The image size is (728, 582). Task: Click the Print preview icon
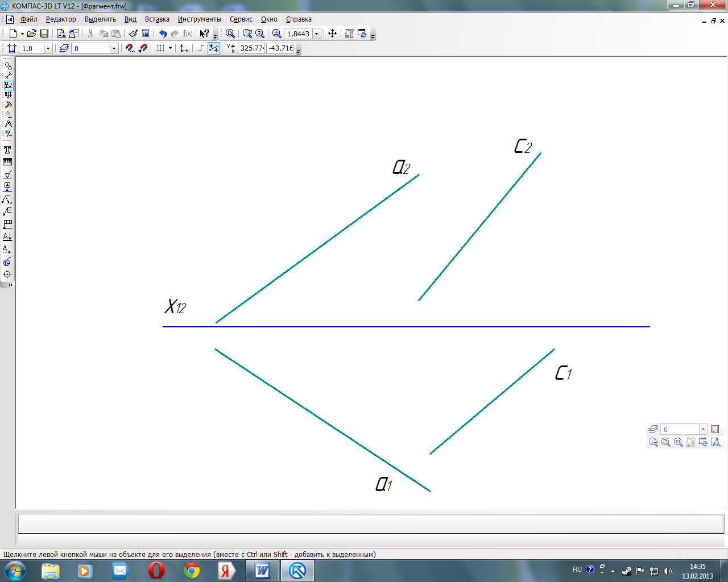click(61, 34)
